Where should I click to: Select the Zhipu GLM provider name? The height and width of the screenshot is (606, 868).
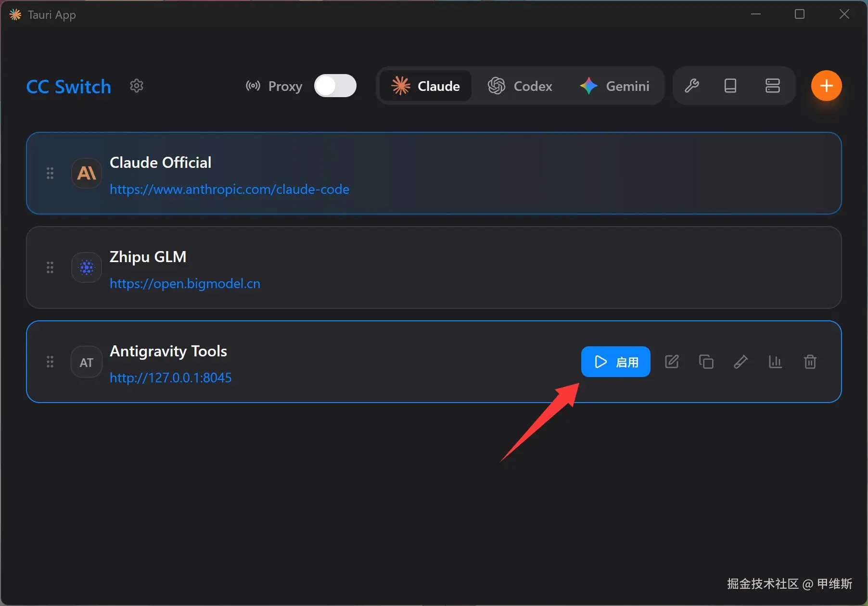tap(148, 257)
